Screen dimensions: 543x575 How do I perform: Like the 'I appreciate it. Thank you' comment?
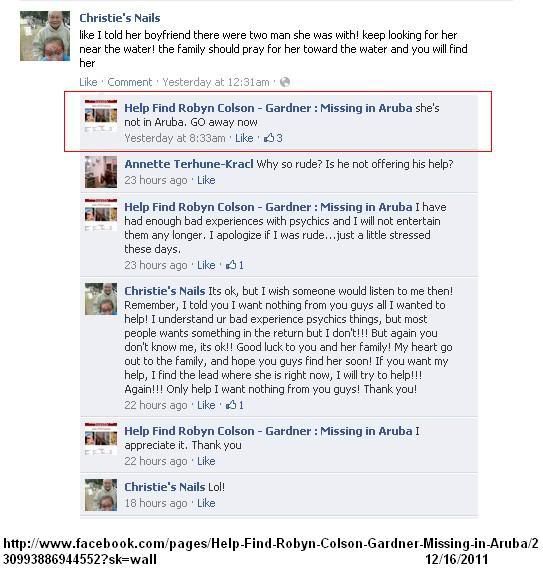[x=206, y=461]
